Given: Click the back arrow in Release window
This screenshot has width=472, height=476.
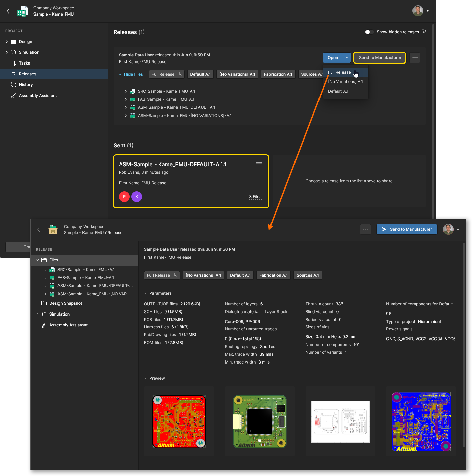Looking at the screenshot, I should pos(39,230).
